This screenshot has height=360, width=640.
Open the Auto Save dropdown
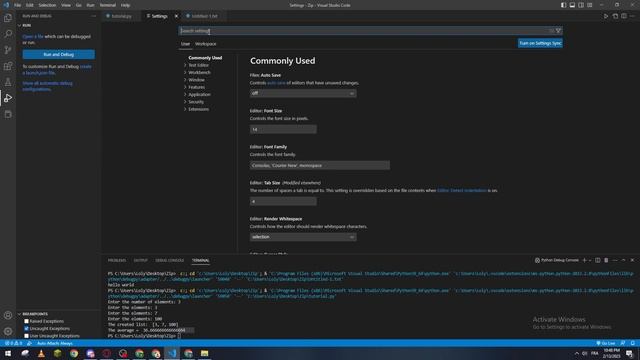click(x=303, y=93)
